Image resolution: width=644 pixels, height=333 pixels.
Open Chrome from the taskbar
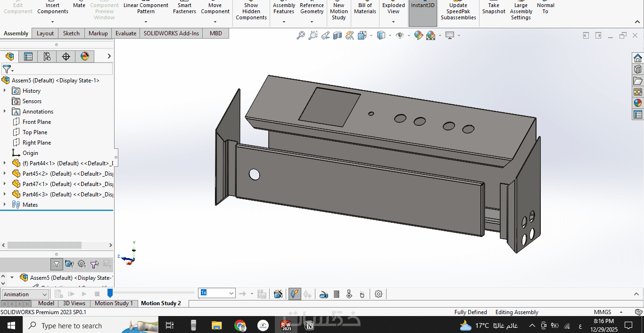pos(240,325)
